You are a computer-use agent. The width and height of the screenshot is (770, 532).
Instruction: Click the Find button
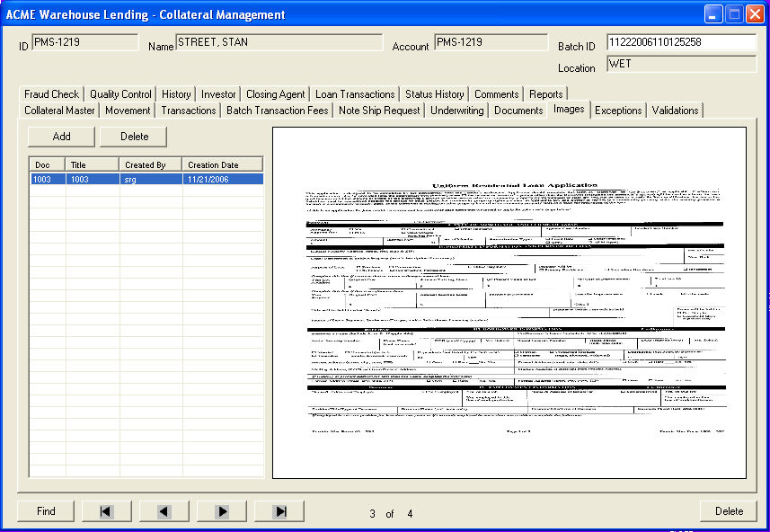click(46, 511)
